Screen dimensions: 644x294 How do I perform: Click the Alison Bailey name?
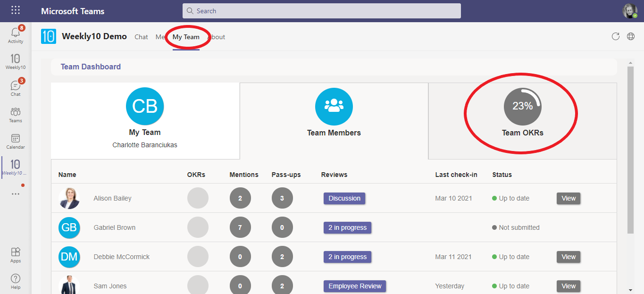[113, 198]
